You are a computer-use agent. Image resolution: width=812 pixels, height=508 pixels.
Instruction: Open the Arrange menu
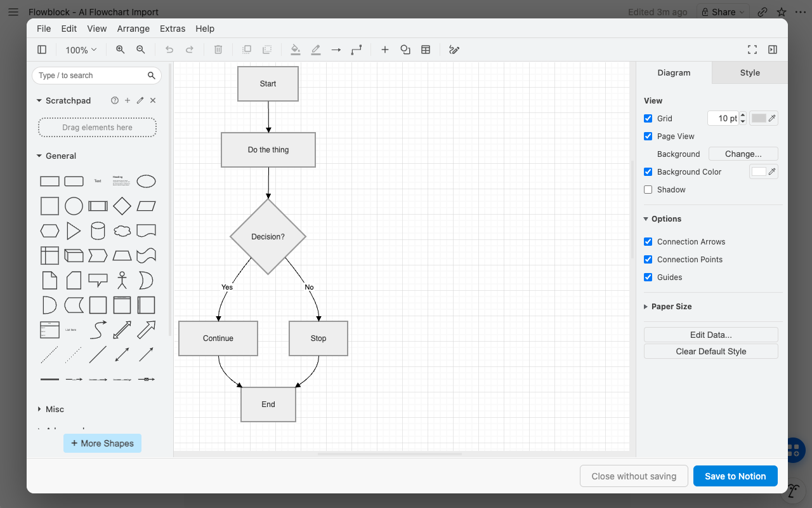133,29
